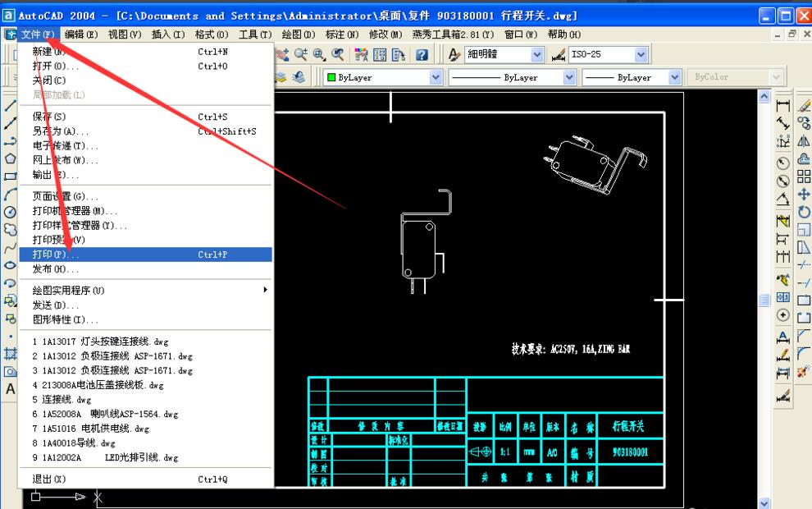Select the Scale modify tool

804,229
